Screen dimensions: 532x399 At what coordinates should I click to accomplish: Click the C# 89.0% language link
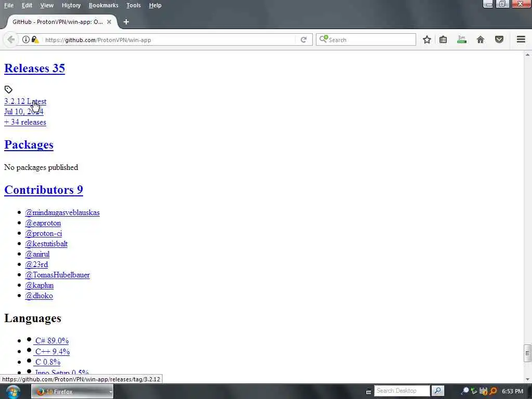click(x=51, y=341)
